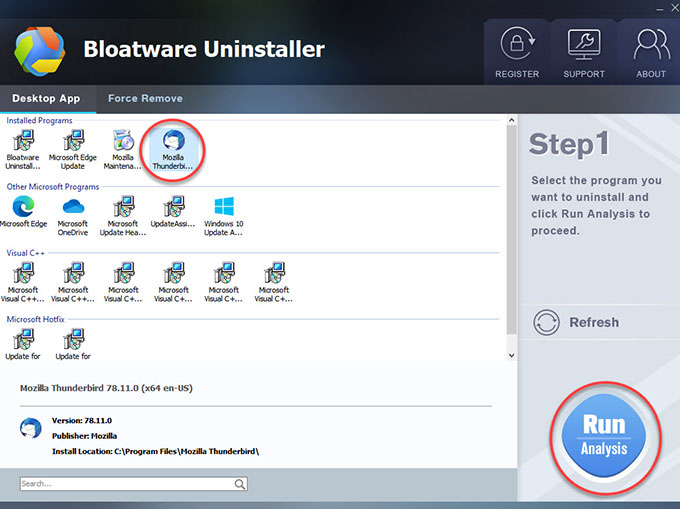Click the Installed Programs group header

[39, 121]
